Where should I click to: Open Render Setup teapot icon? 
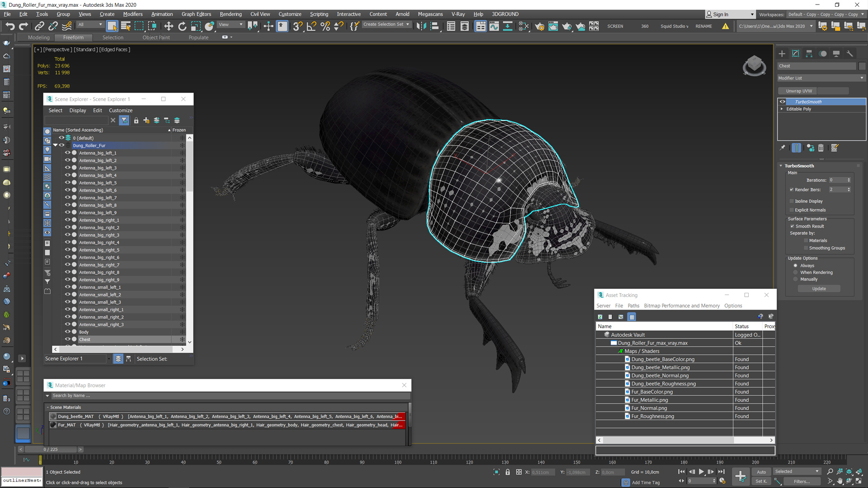tap(539, 26)
